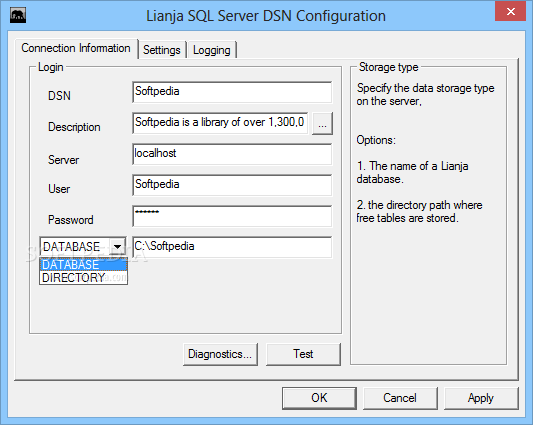Screen dimensions: 533x425
Task: Collapse the storage type dropdown arrow
Action: pos(117,246)
